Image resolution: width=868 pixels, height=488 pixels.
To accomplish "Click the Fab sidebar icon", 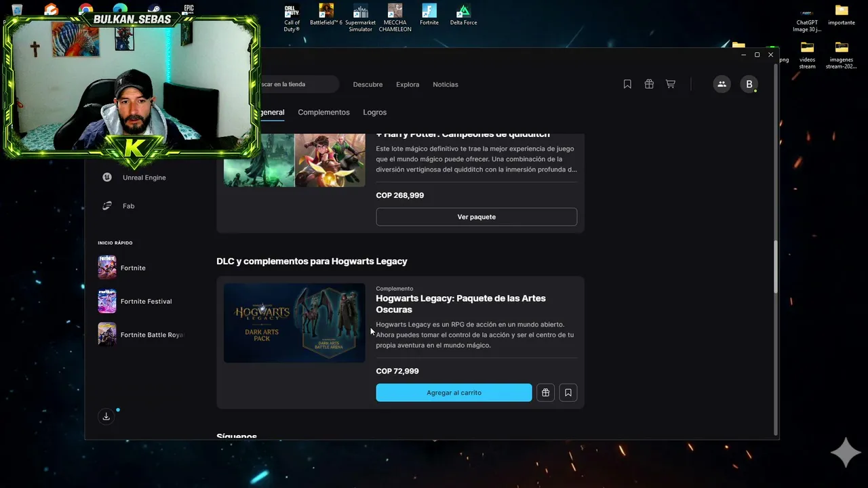I will [107, 206].
